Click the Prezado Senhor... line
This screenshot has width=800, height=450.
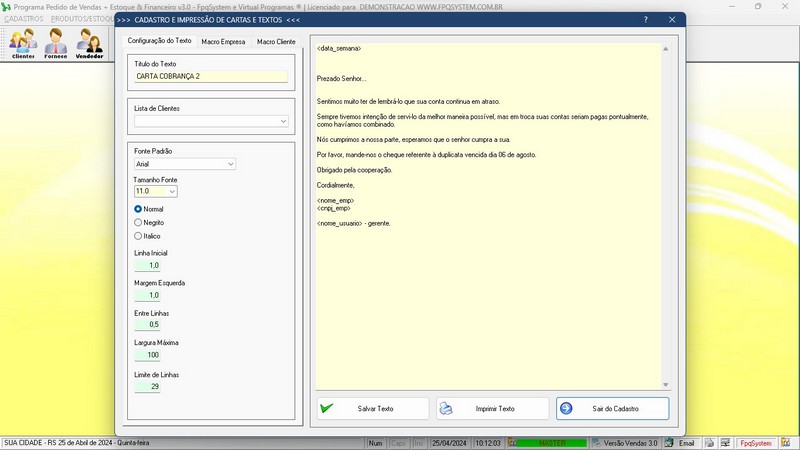(341, 79)
